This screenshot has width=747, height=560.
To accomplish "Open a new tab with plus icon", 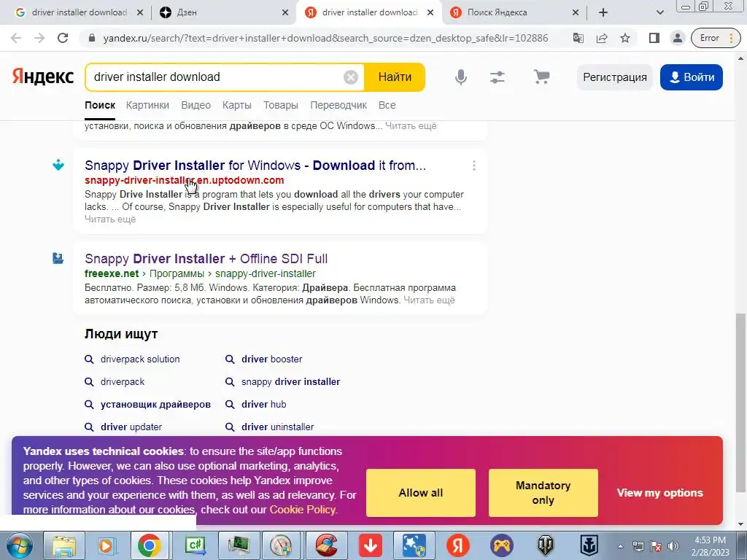I will click(x=603, y=12).
